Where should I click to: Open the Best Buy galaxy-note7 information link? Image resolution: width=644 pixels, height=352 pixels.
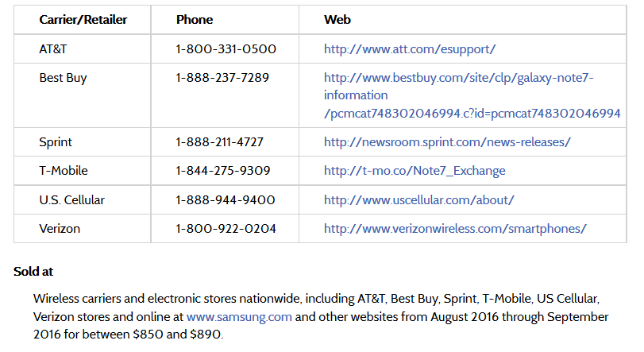472,95
